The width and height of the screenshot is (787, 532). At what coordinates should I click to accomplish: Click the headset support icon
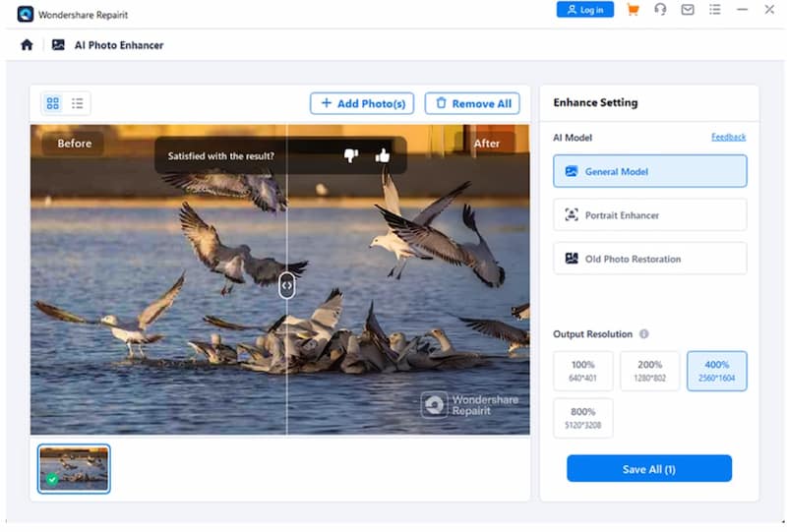[x=660, y=10]
